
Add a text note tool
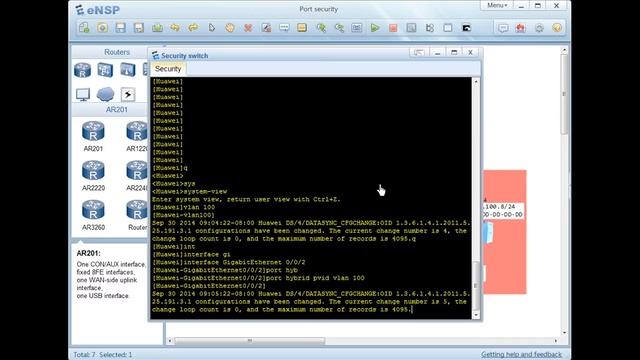[x=284, y=28]
